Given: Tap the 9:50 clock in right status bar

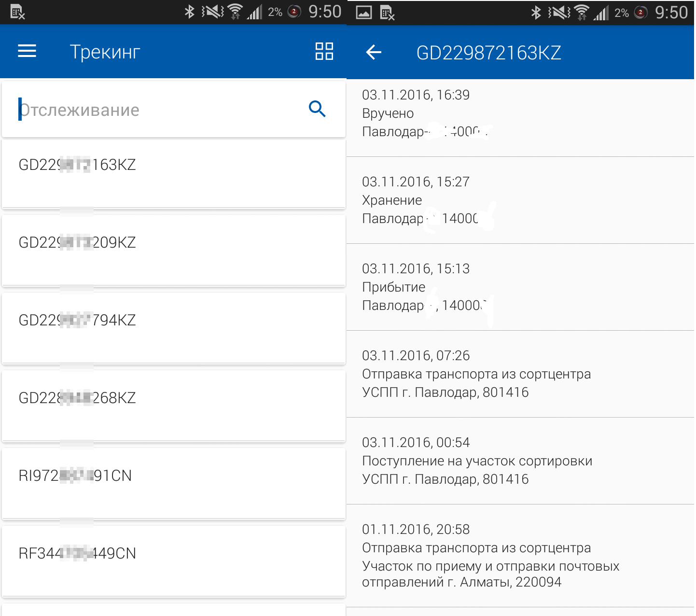Looking at the screenshot, I should click(x=671, y=13).
